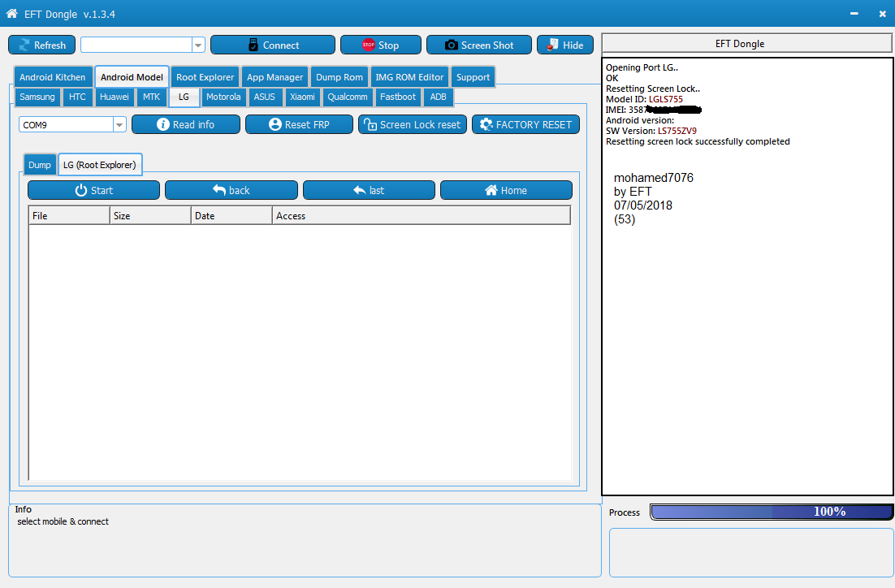Switch to the Android Kitchen tab
Viewport: 895px width, 588px height.
click(x=53, y=77)
